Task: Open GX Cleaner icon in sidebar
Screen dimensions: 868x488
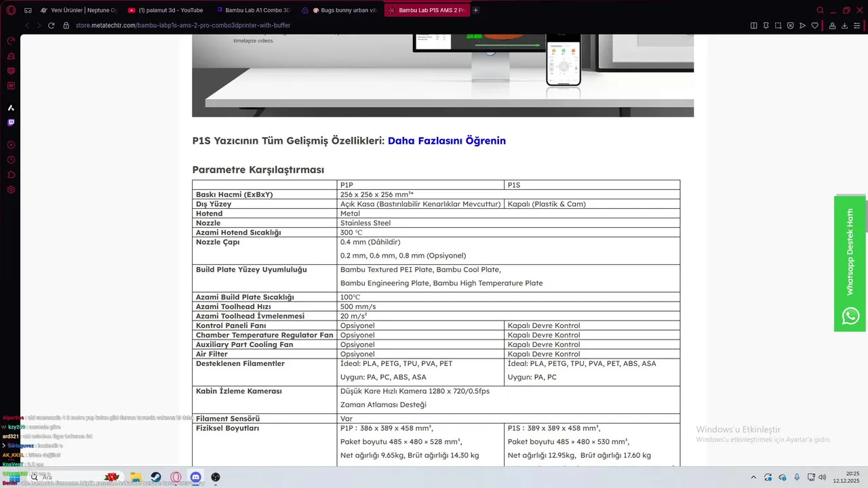Action: click(x=11, y=56)
